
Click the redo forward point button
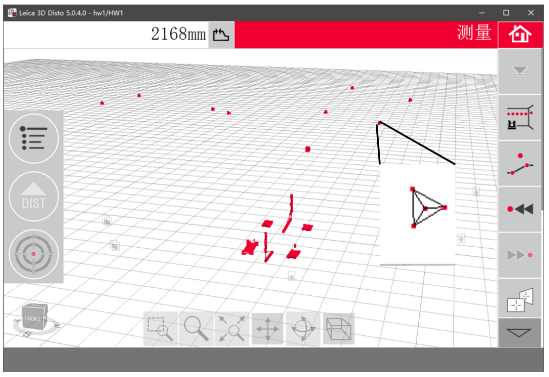click(520, 255)
